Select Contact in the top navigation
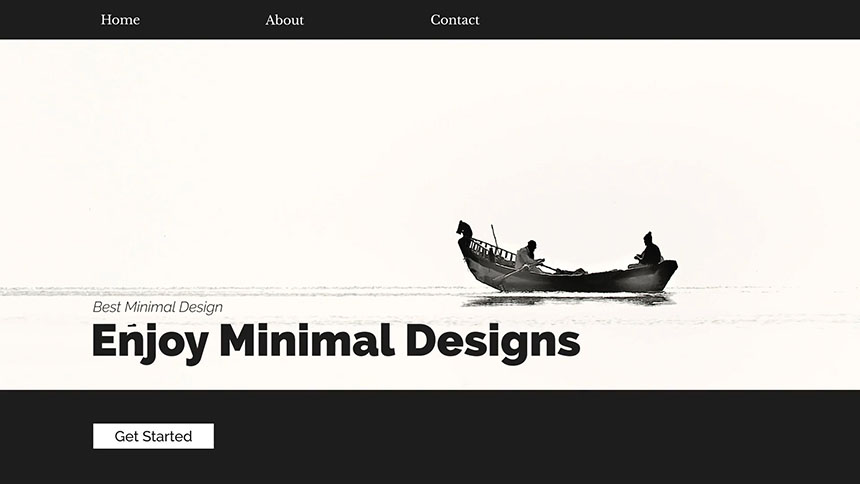Image resolution: width=860 pixels, height=484 pixels. coord(455,20)
